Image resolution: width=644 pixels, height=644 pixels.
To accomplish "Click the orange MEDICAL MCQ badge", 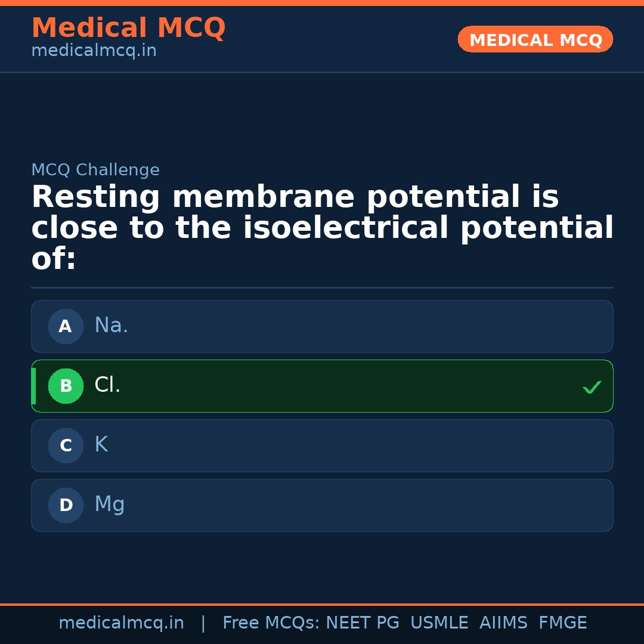I will [x=535, y=39].
